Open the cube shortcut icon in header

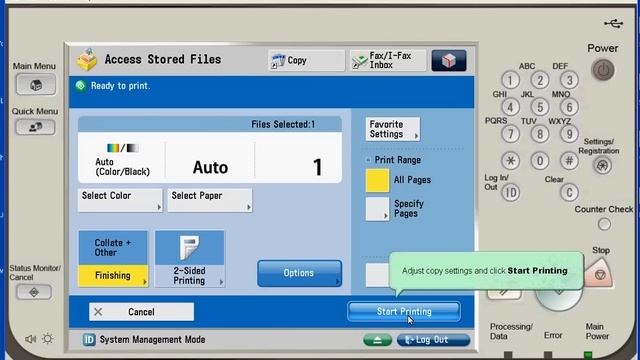pos(449,60)
